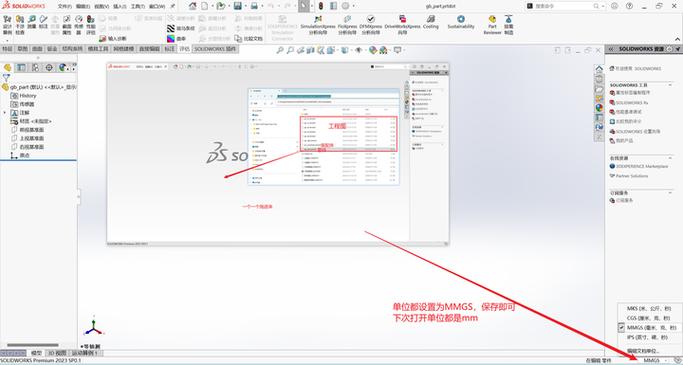Launch DFMXpress analysis wizard
683x365 pixels.
pyautogui.click(x=371, y=24)
